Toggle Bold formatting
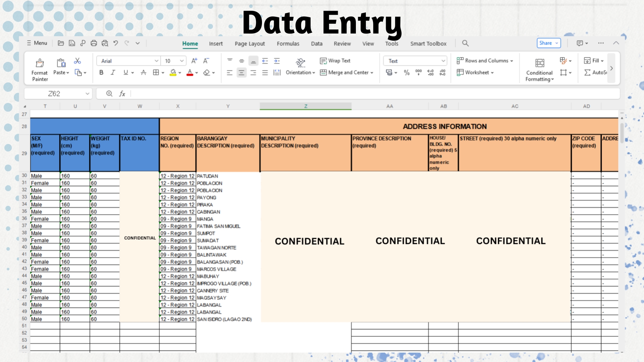The height and width of the screenshot is (362, 644). point(101,72)
